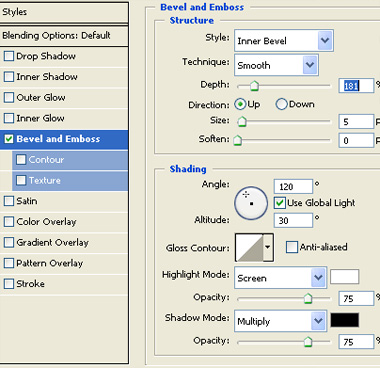
Task: Tick the Outer Glow checkbox
Action: [9, 97]
